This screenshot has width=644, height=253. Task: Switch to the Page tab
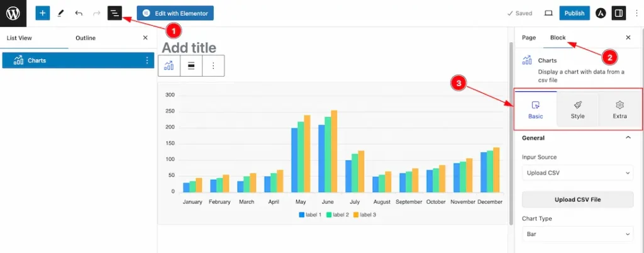tap(529, 37)
